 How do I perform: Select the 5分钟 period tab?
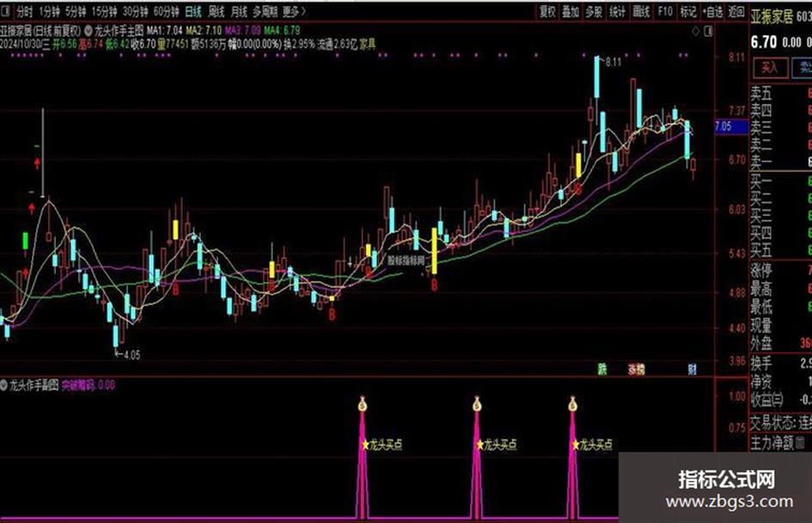click(75, 11)
